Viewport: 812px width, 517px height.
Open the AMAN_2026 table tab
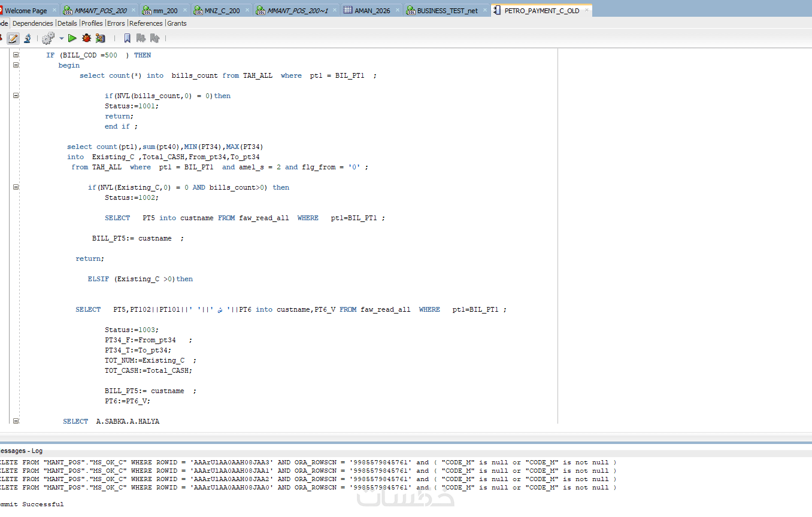coord(372,11)
